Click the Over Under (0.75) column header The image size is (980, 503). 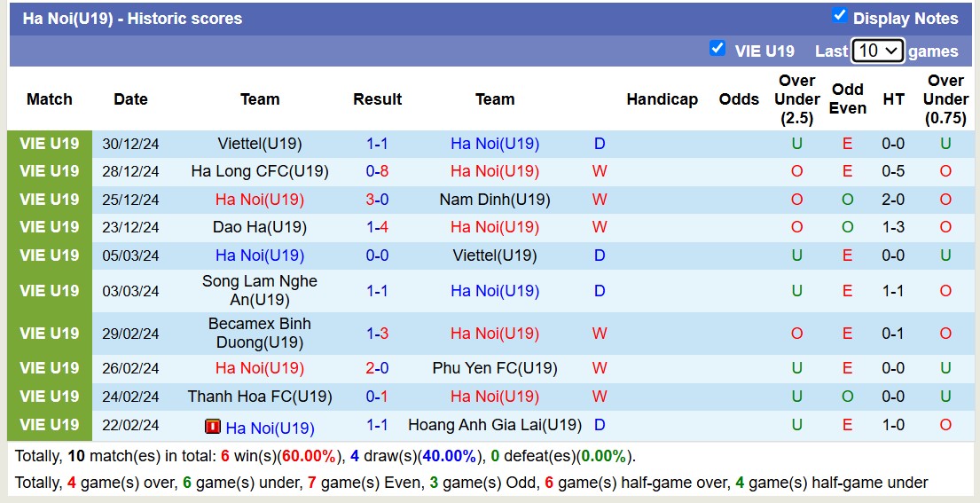(945, 98)
